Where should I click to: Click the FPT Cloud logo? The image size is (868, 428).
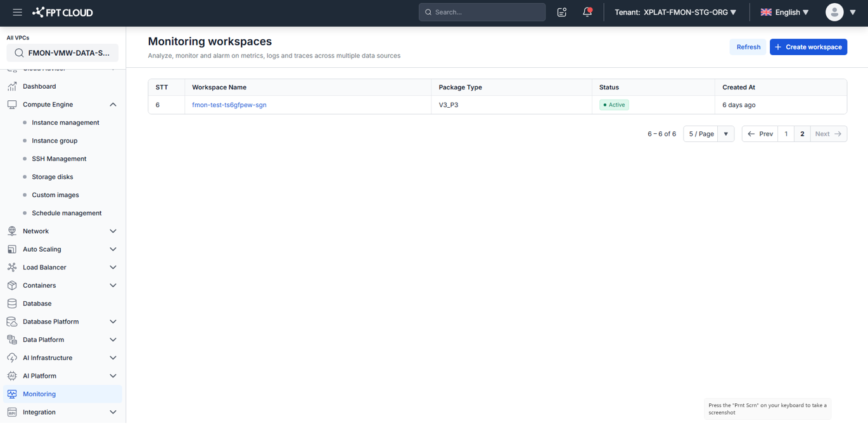pyautogui.click(x=63, y=12)
